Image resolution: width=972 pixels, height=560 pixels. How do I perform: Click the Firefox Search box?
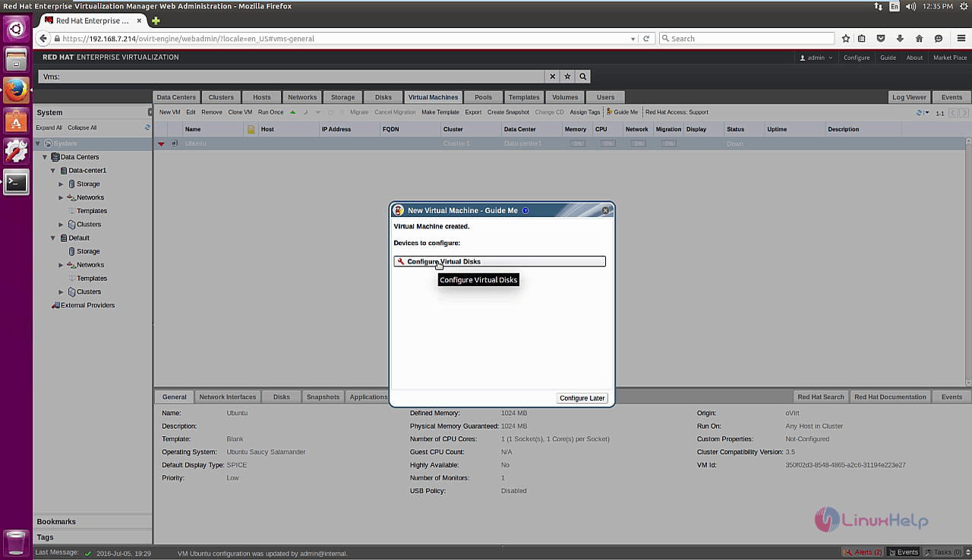tap(746, 38)
